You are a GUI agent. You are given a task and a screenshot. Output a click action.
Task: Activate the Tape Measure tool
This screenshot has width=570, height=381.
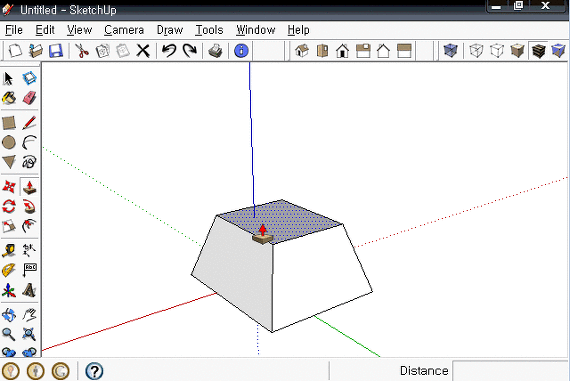coord(9,250)
